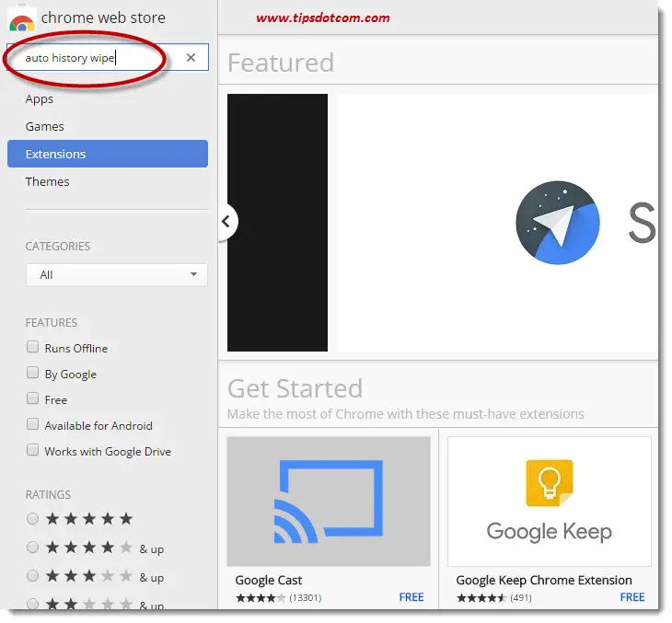
Task: Enable Works with Google Drive filter
Action: pos(32,450)
